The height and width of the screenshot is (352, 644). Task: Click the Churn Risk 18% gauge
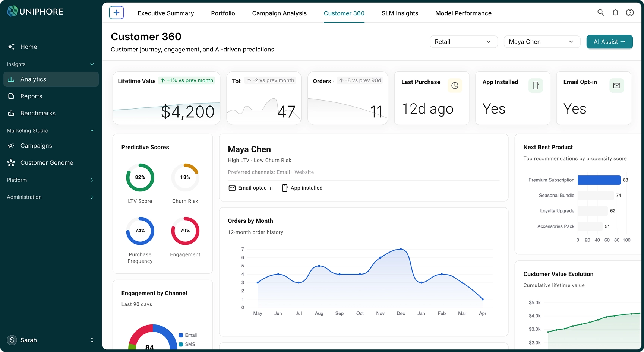click(185, 177)
